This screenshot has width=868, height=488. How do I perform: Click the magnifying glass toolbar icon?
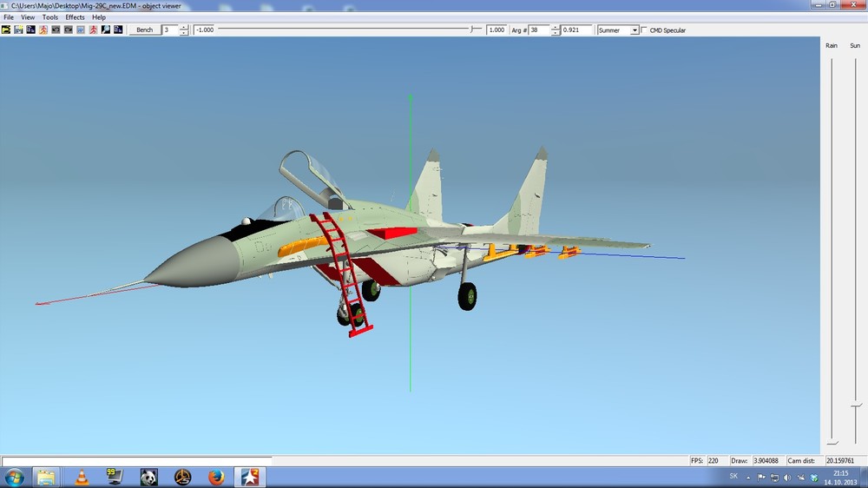(x=105, y=30)
